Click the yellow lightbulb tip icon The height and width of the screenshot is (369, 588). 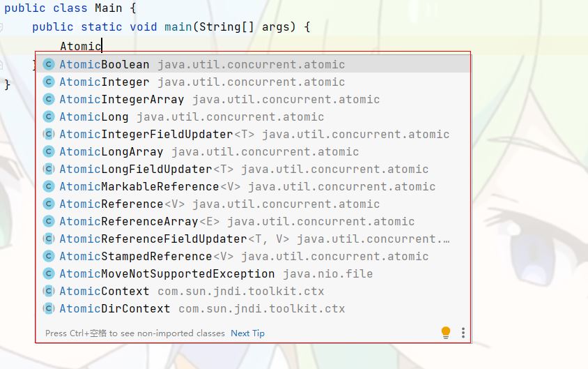click(x=445, y=333)
